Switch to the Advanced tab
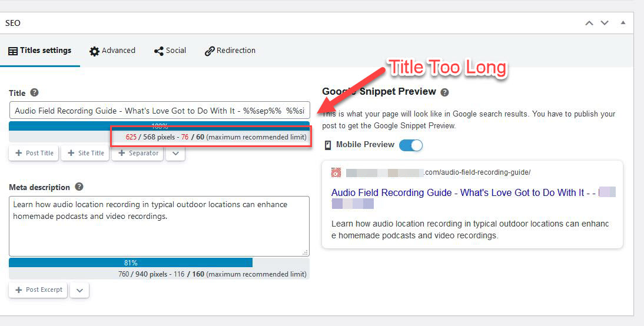The width and height of the screenshot is (644, 326). coord(112,51)
